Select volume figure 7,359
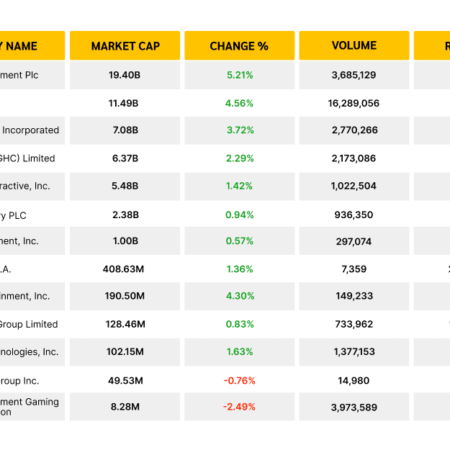 [x=354, y=269]
